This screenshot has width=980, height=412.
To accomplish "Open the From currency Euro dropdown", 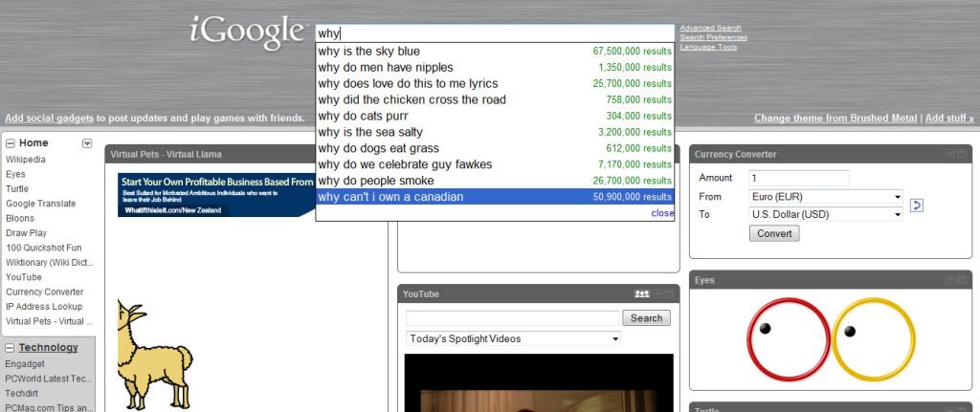I will coord(826,196).
